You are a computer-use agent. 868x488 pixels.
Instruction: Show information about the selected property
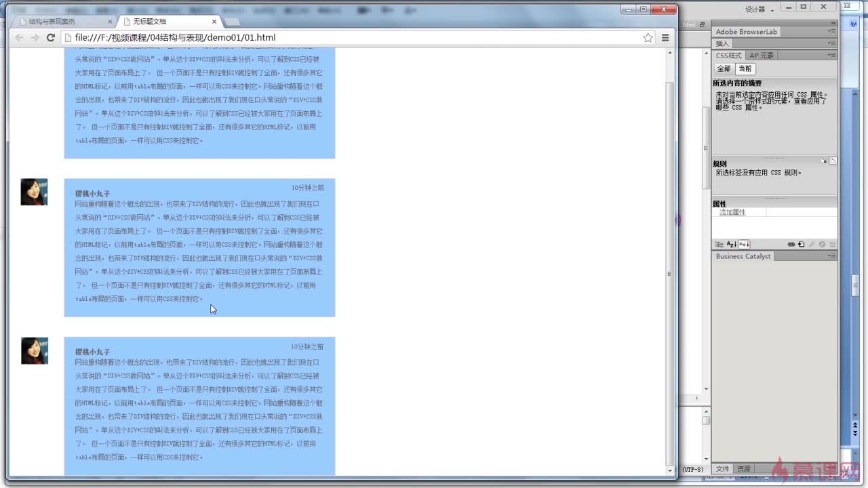(824, 161)
